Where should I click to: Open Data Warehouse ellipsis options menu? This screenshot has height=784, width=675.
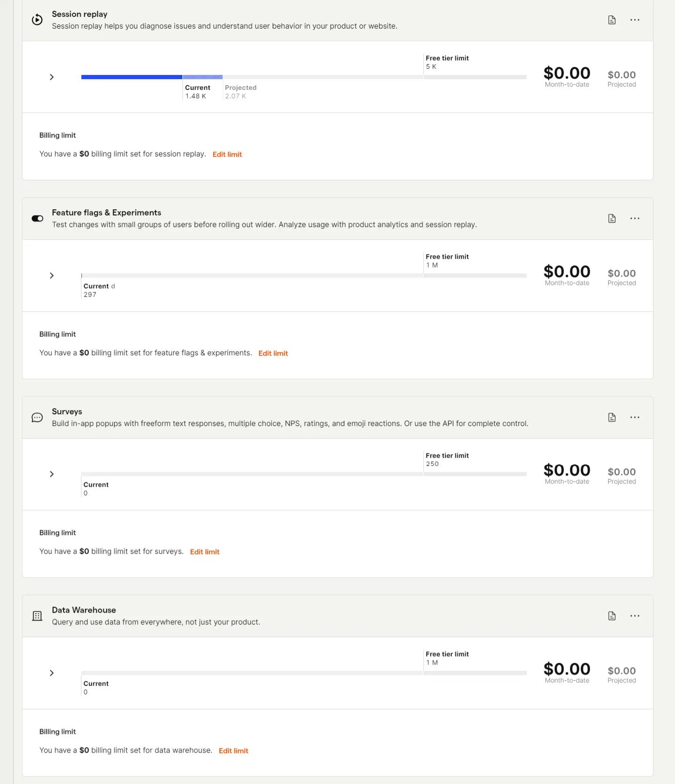[x=635, y=616]
